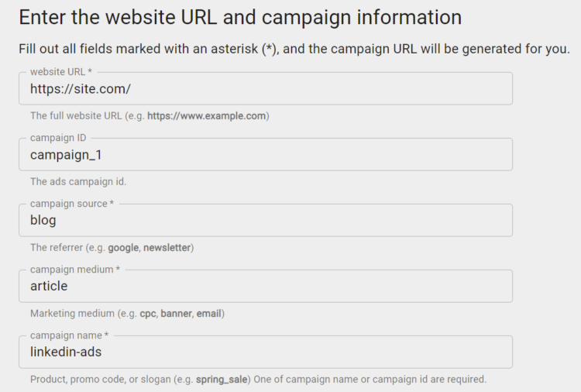Click the campaign medium field containing article
The width and height of the screenshot is (581, 392).
tap(265, 287)
